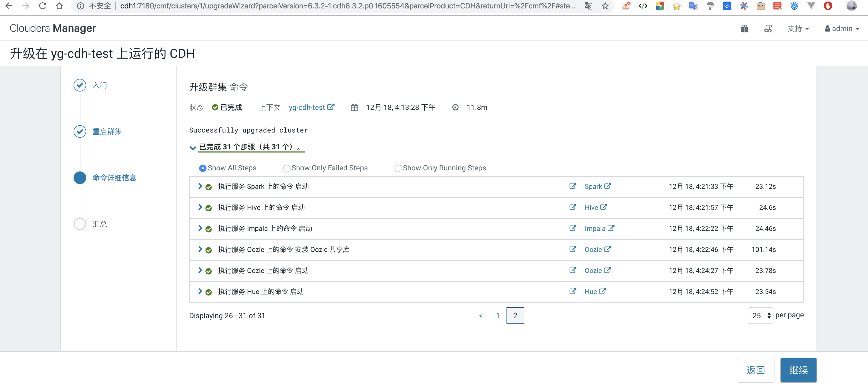The height and width of the screenshot is (386, 868).
Task: Select wizard step 命令详细信息
Action: click(114, 178)
